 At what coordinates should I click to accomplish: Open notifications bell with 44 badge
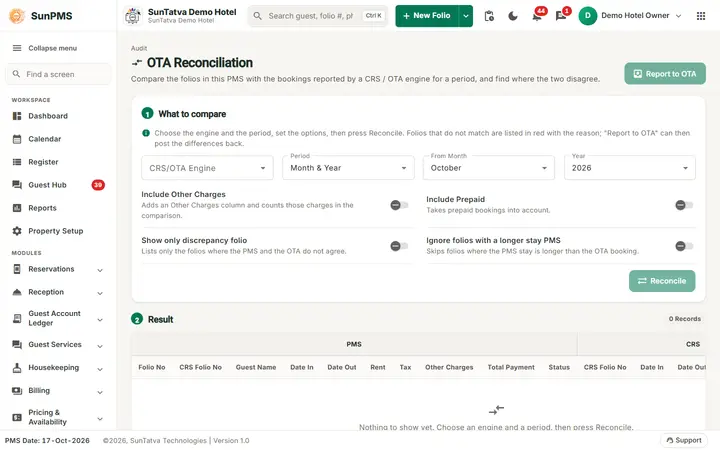537,16
